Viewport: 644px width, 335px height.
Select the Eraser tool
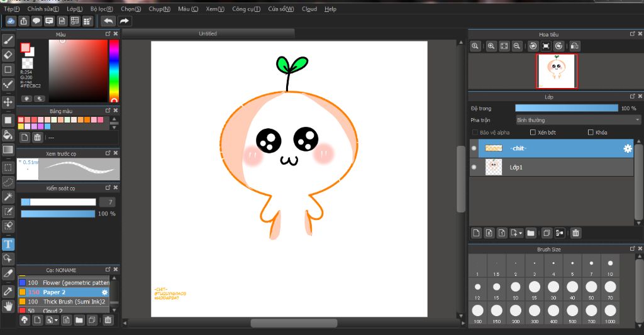coord(8,55)
